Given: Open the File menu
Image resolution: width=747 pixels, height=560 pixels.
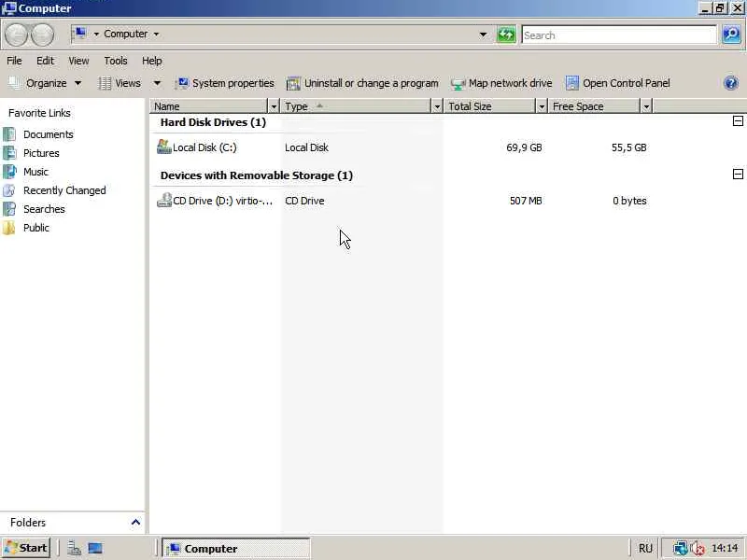Looking at the screenshot, I should [x=14, y=61].
